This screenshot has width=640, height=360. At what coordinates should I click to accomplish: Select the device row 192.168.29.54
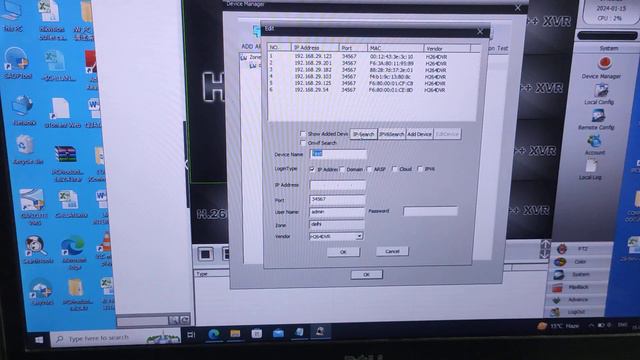click(x=373, y=89)
